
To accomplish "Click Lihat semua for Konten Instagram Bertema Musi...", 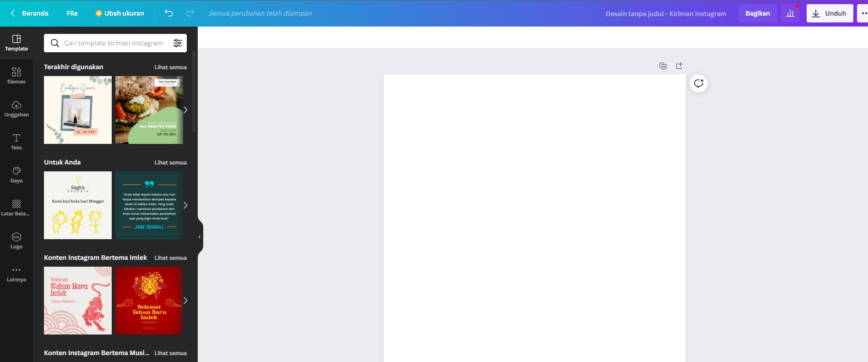I will pyautogui.click(x=170, y=353).
